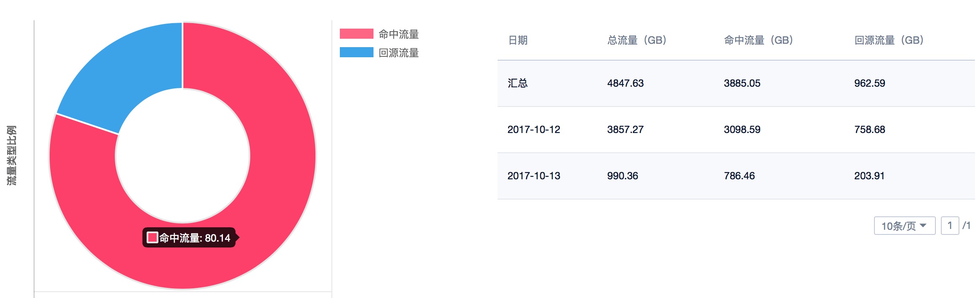Click the 命中流量: 80.14 chart tooltip
Image resolution: width=980 pixels, height=298 pixels.
(189, 238)
